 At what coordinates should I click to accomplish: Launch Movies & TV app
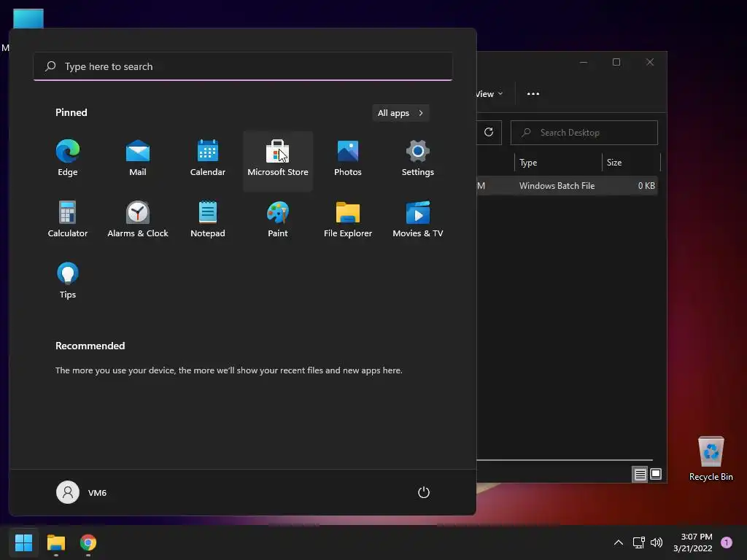click(418, 219)
